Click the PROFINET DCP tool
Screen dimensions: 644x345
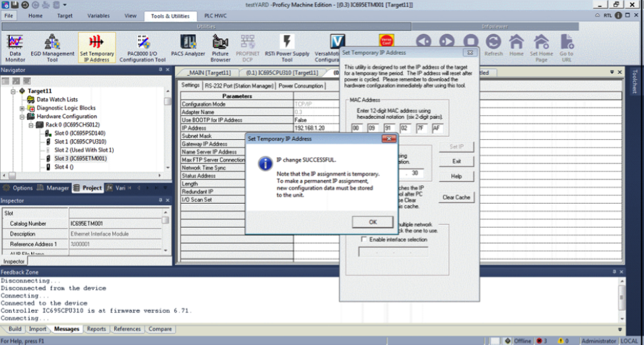[x=248, y=48]
